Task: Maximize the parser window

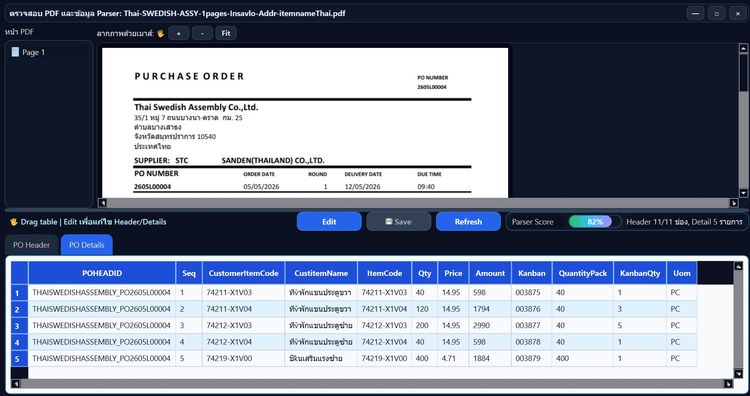Action: [x=717, y=14]
